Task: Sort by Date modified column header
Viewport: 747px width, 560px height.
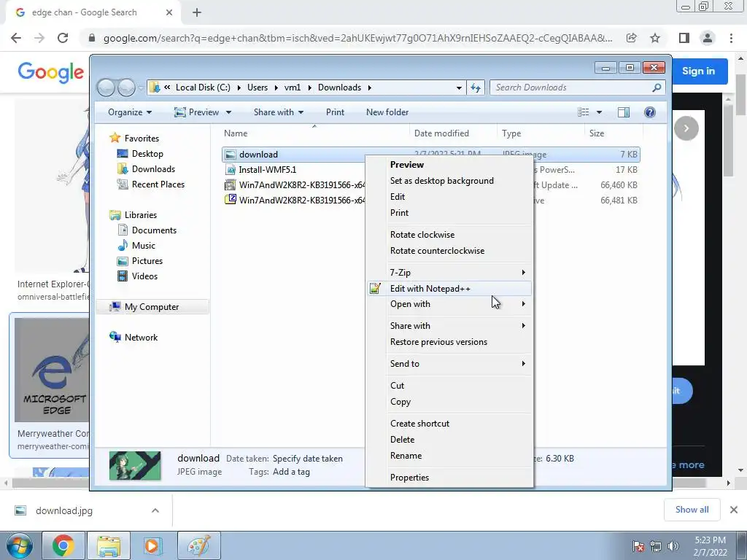Action: 441,133
